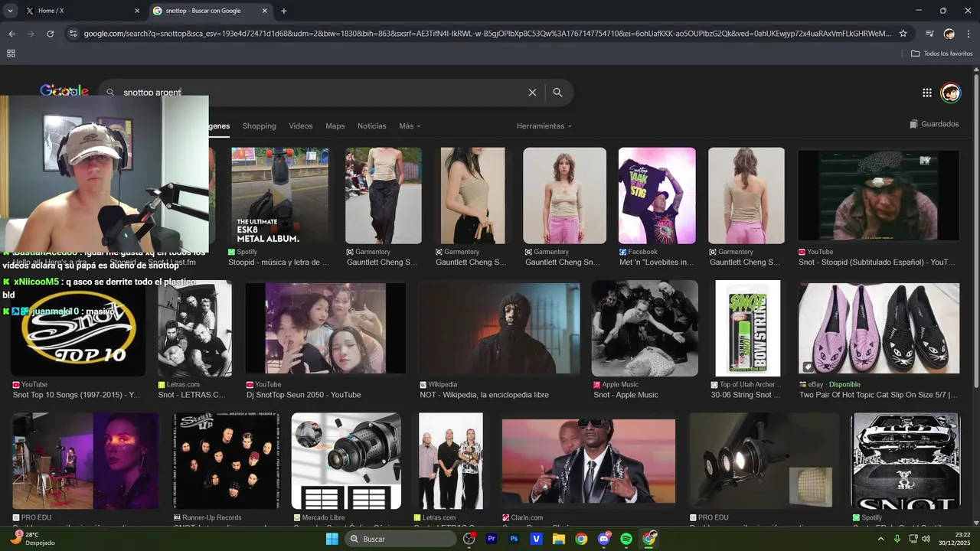Viewport: 980px width, 551px height.
Task: Open the Dj SnotTop Seun 2050 thumbnail
Action: click(325, 329)
